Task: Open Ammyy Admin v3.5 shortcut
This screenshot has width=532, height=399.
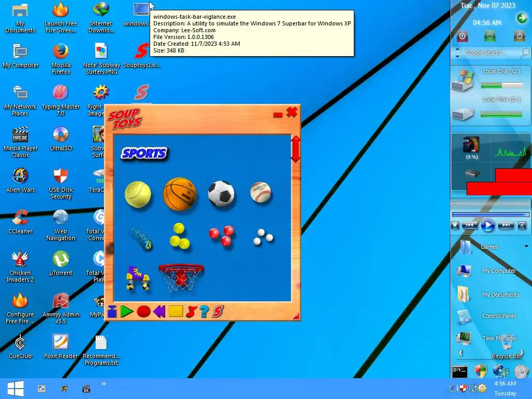Action: (x=61, y=308)
